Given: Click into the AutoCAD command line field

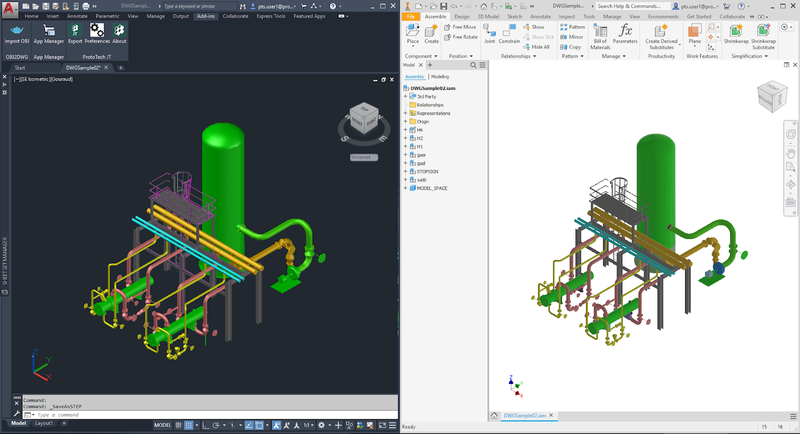Looking at the screenshot, I should click(x=210, y=415).
